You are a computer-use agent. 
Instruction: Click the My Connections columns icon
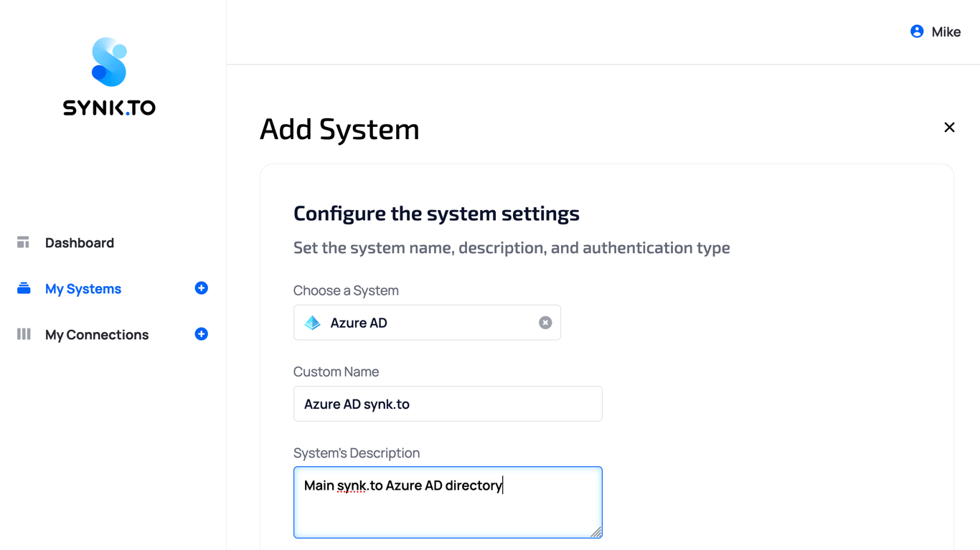pyautogui.click(x=24, y=334)
